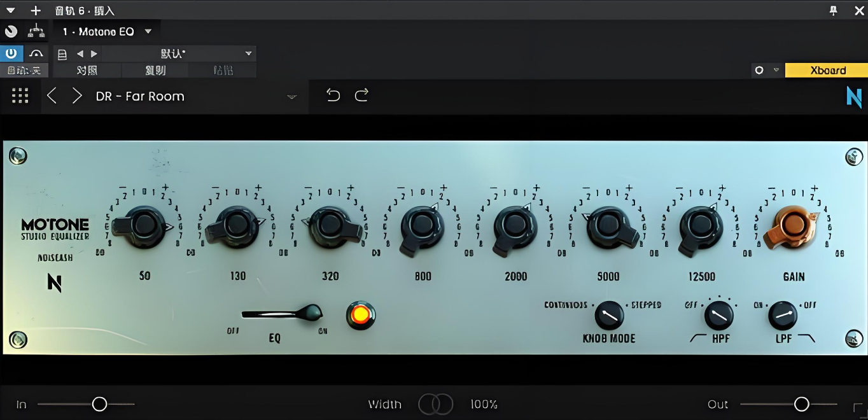Toggle the sidechain circle button
Screen dimensions: 868x420
tap(759, 70)
